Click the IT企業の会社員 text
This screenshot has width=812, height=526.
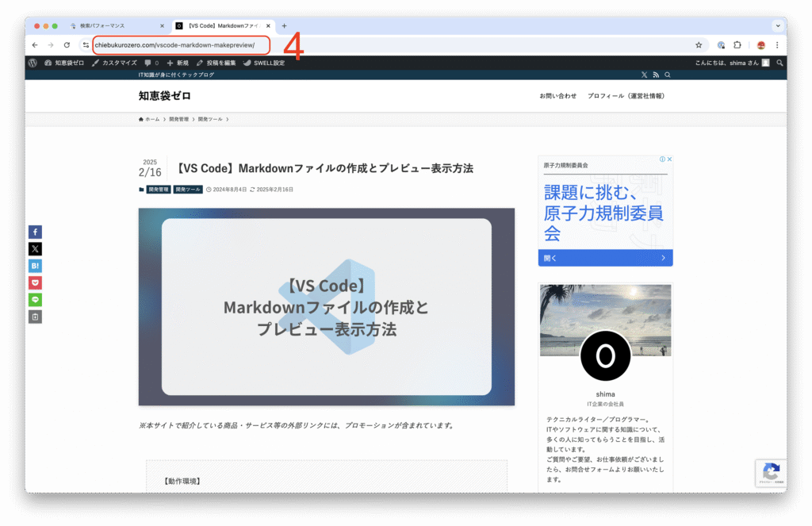(605, 404)
